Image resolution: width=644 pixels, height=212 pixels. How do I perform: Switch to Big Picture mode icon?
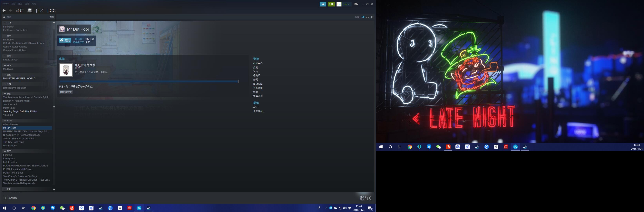point(356,4)
